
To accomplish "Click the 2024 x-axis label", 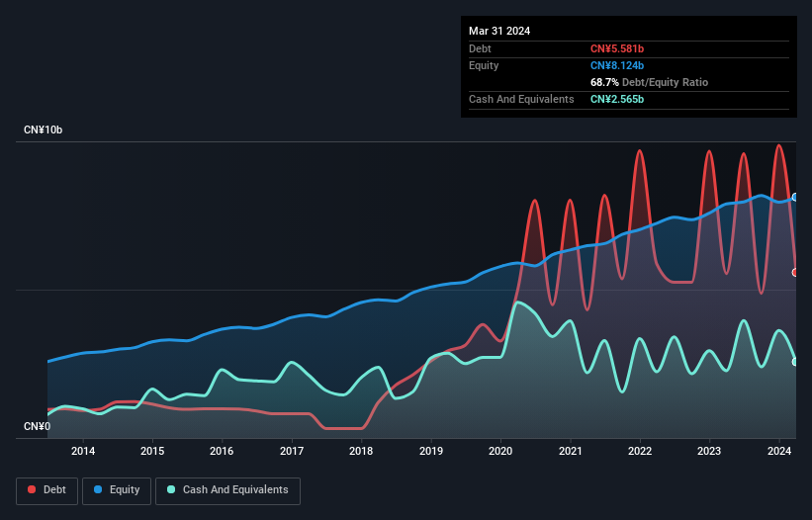I will (779, 451).
